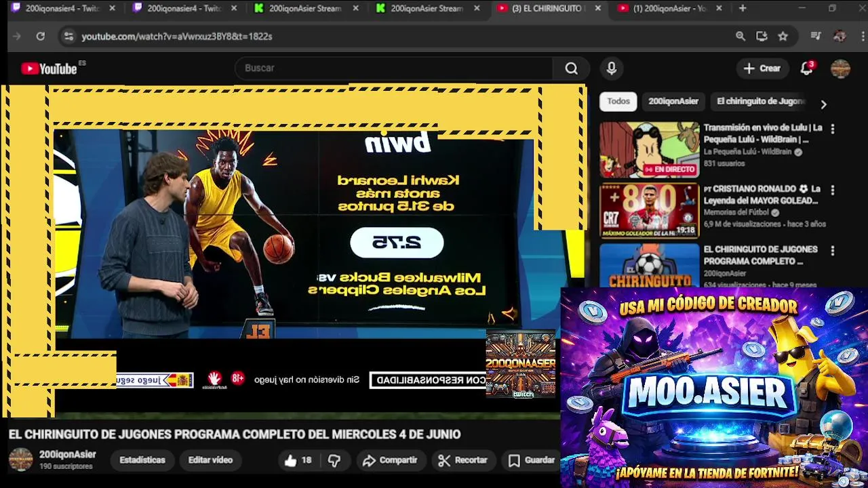Open 'EL CHIRINGUITO DE JUGONES PROGRAMA COMPLETO' suggestion title
Viewport: 868px width, 488px height.
point(761,255)
